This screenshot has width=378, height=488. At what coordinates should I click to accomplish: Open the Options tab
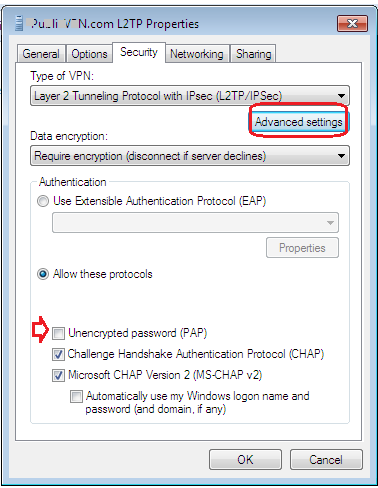[x=89, y=54]
